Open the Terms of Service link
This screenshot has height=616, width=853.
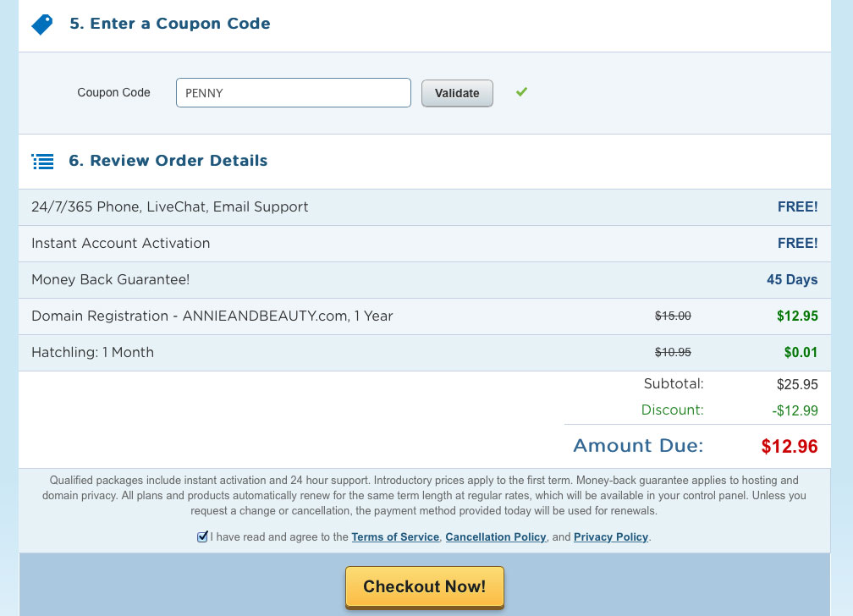pos(395,537)
